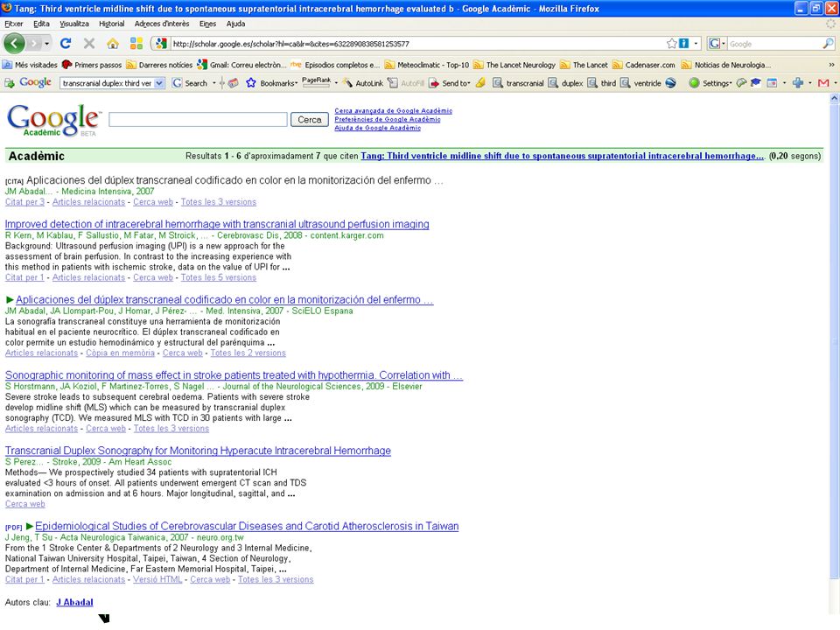Viewport: 840px width, 630px height.
Task: Open Preferències de Google Acadèmic link
Action: [388, 120]
